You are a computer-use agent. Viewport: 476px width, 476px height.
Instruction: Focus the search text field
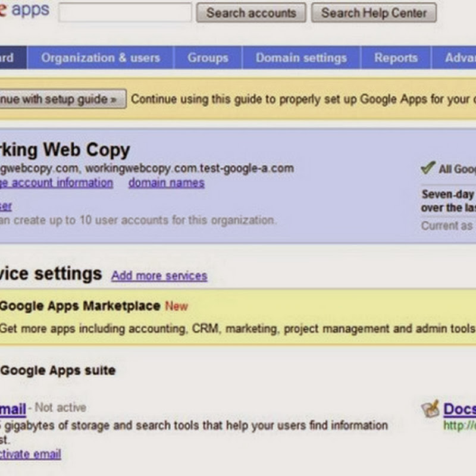point(125,12)
